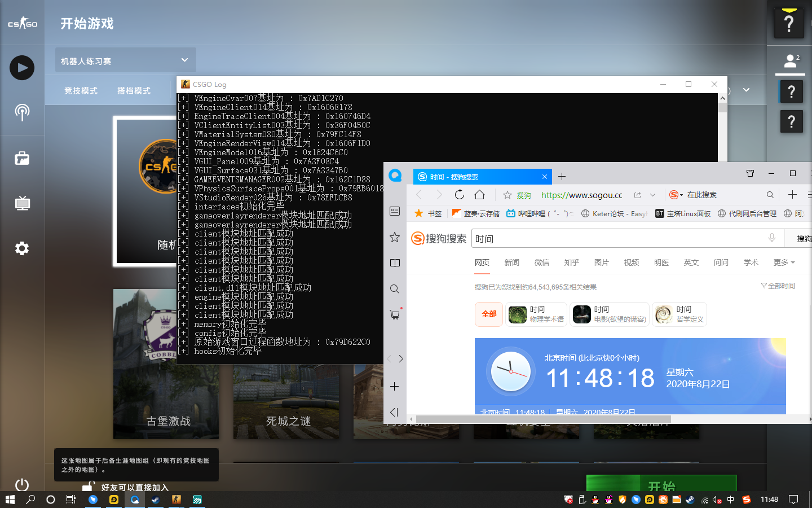This screenshot has height=508, width=812.
Task: Open CS:GO settings gear icon
Action: point(22,248)
